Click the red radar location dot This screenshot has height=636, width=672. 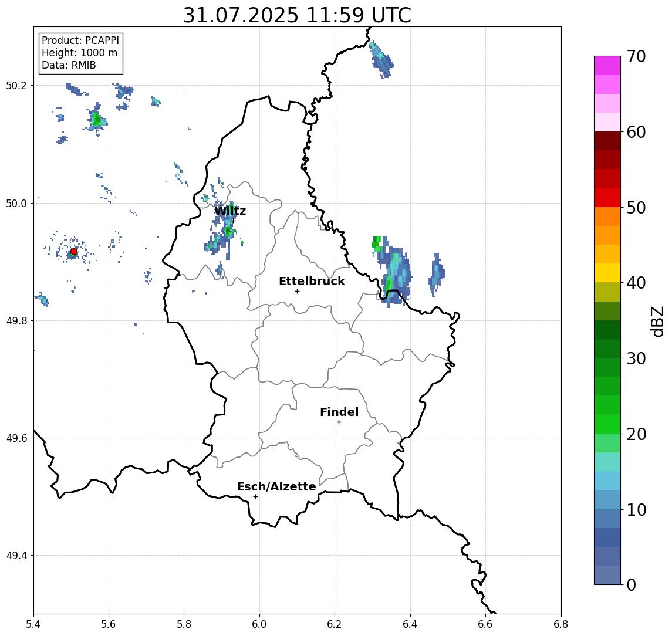[x=74, y=252]
